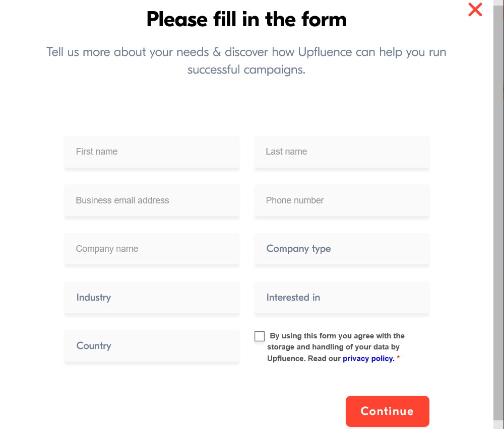Focus the Last name input
This screenshot has width=504, height=429.
(x=342, y=152)
